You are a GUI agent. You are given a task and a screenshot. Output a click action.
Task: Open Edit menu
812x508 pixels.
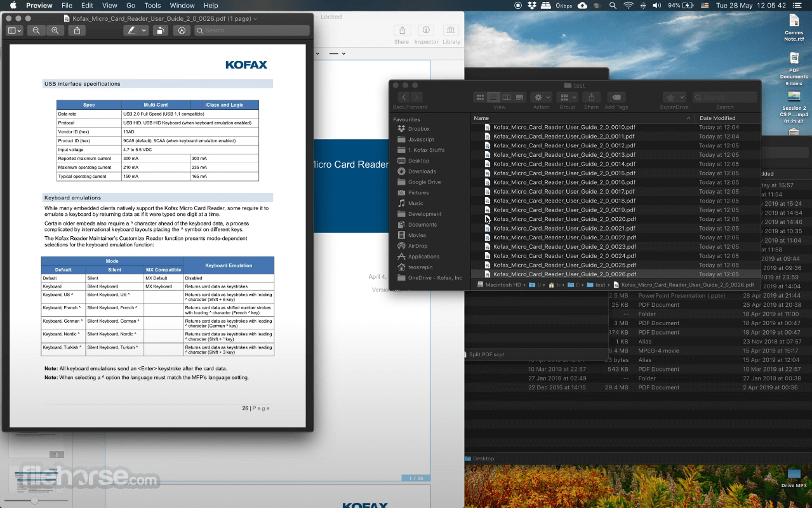pos(87,5)
